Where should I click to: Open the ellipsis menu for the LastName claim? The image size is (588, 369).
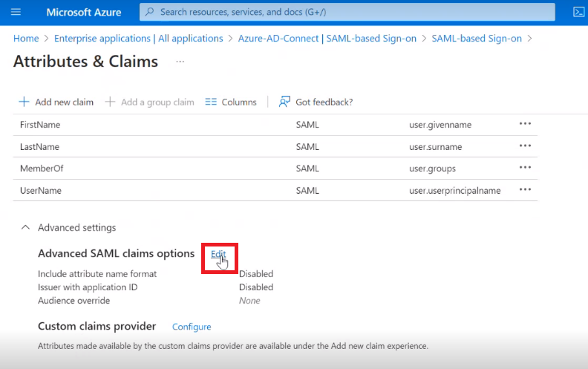click(525, 146)
